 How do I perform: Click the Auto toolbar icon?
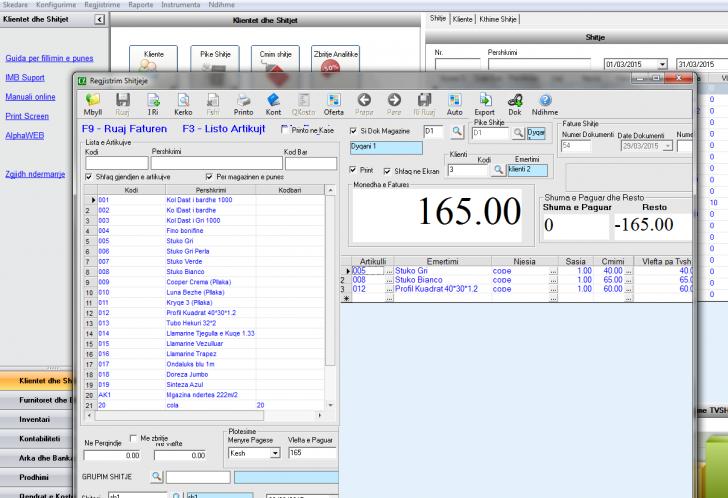pyautogui.click(x=454, y=102)
